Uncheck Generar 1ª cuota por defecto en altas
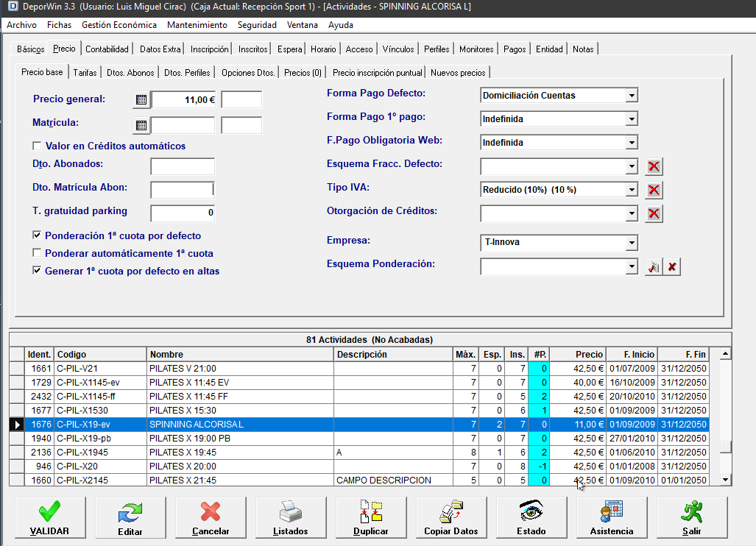Image resolution: width=756 pixels, height=546 pixels. 37,270
